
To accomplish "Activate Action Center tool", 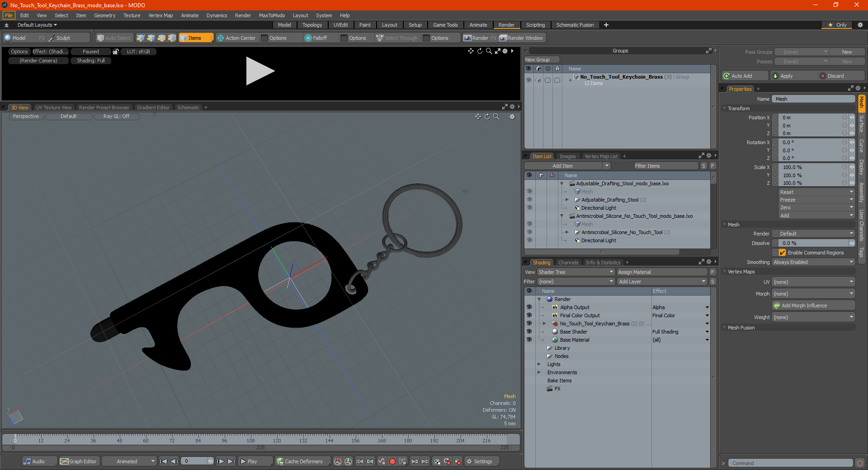I will pyautogui.click(x=236, y=38).
